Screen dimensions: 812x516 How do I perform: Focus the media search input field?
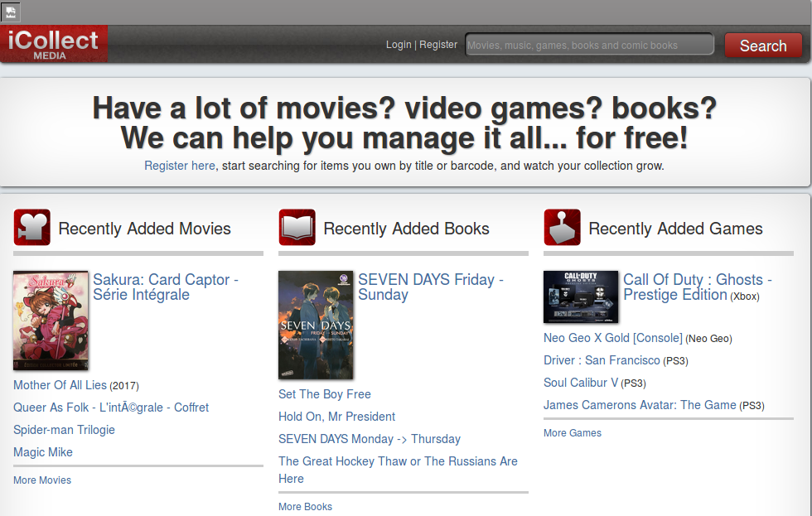point(589,45)
